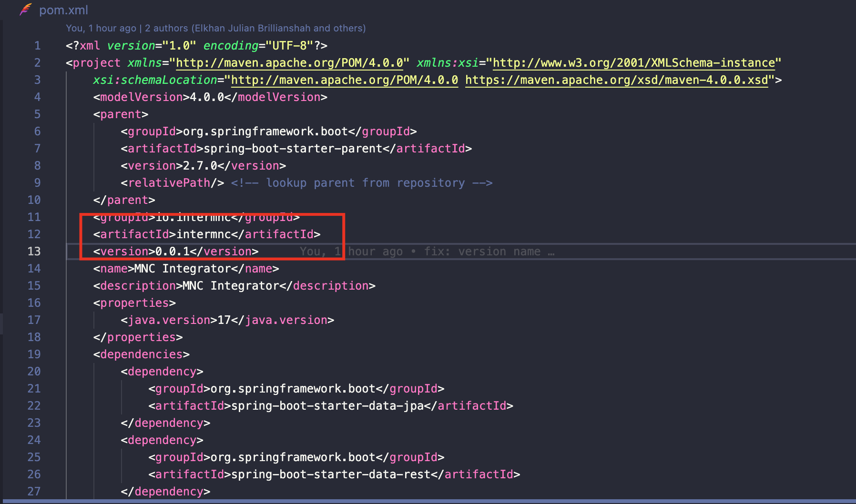Click the opening parent tag on line 5
Viewport: 856px width, 504px height.
[x=121, y=114]
